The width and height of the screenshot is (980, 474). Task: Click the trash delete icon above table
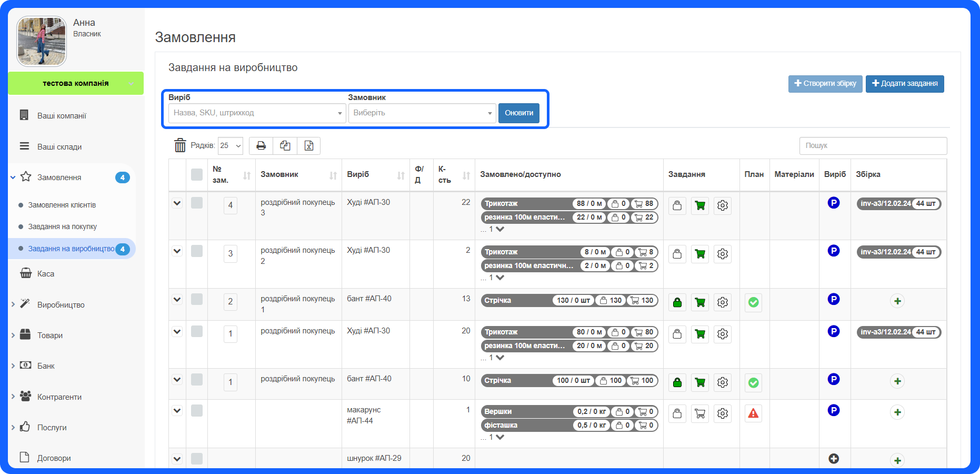click(180, 145)
